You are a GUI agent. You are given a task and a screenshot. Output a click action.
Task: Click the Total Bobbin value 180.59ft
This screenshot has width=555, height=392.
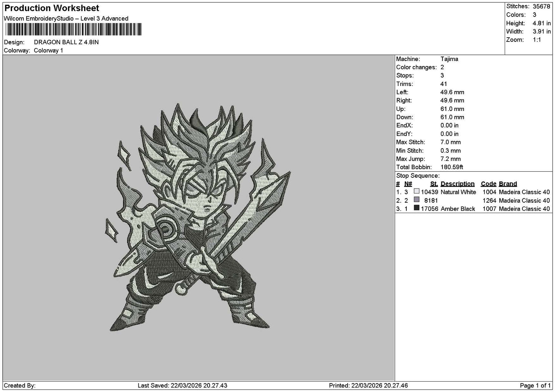[452, 167]
